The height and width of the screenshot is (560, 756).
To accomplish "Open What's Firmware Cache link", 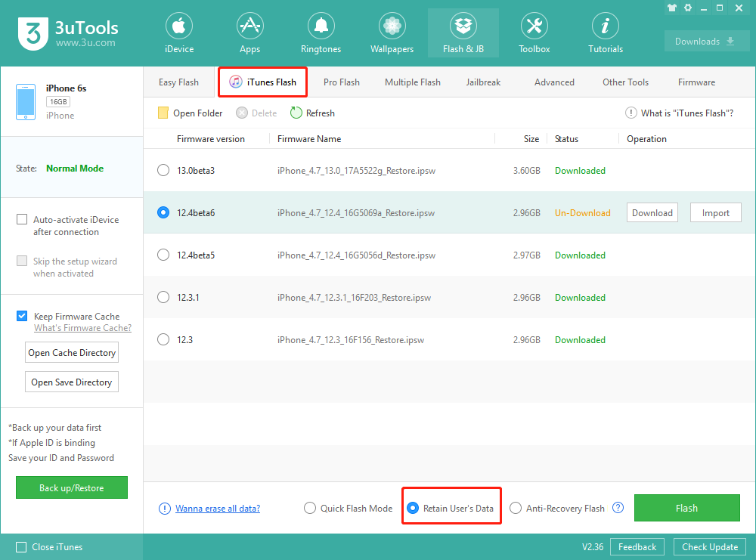I will tap(82, 328).
